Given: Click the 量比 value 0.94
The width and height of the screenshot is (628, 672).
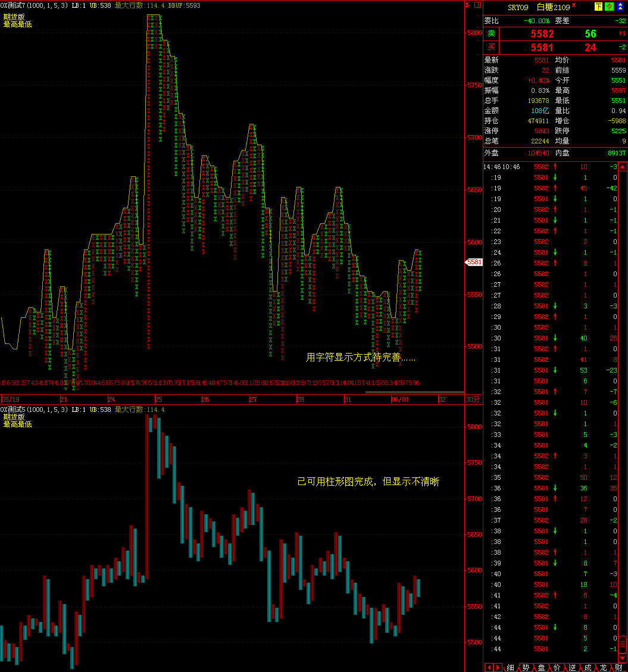Looking at the screenshot, I should (x=618, y=111).
